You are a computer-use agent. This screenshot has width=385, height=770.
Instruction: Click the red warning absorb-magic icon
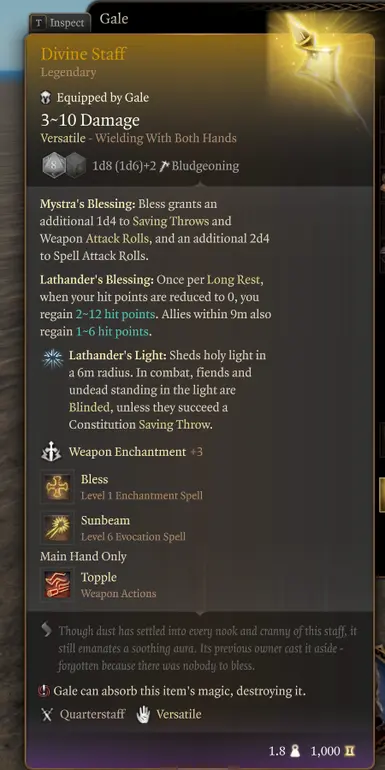[44, 691]
